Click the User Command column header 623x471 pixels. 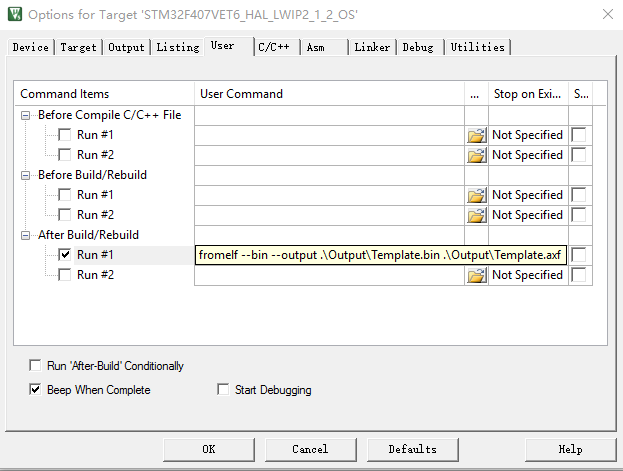point(329,94)
